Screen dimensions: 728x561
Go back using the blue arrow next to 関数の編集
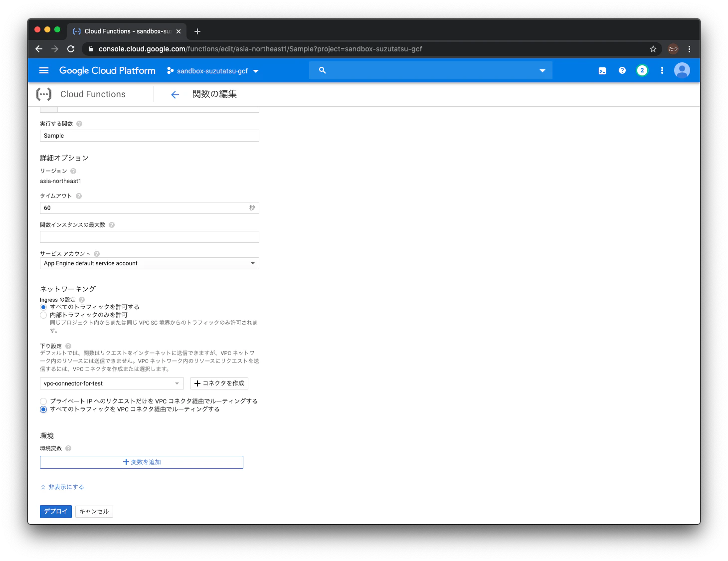[x=175, y=95]
